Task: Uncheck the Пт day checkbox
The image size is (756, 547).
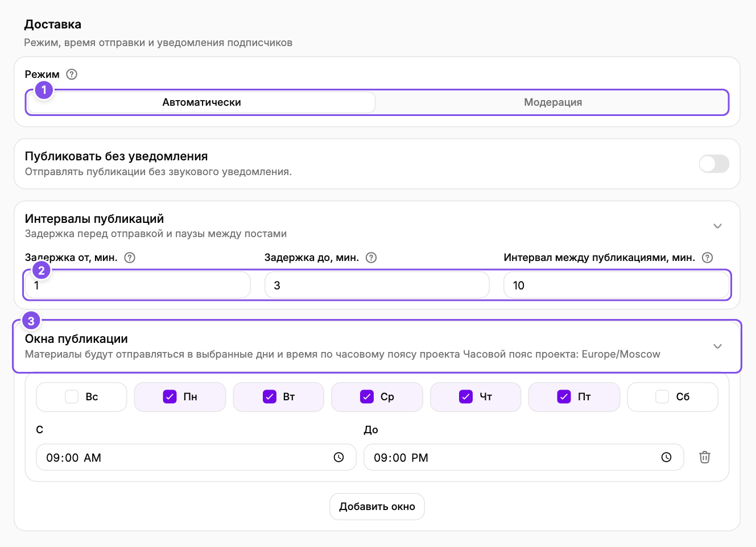Action: 564,396
